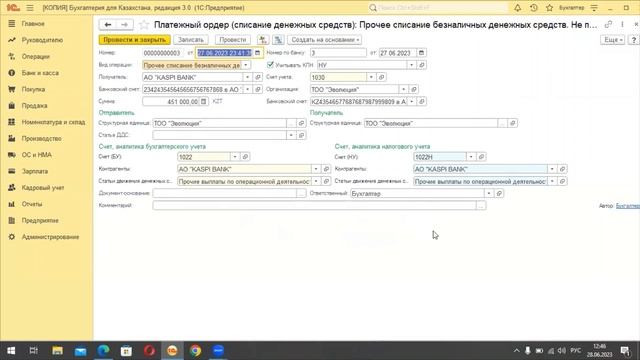
Task: Open the Счет учета 1030 account record
Action: 381,77
